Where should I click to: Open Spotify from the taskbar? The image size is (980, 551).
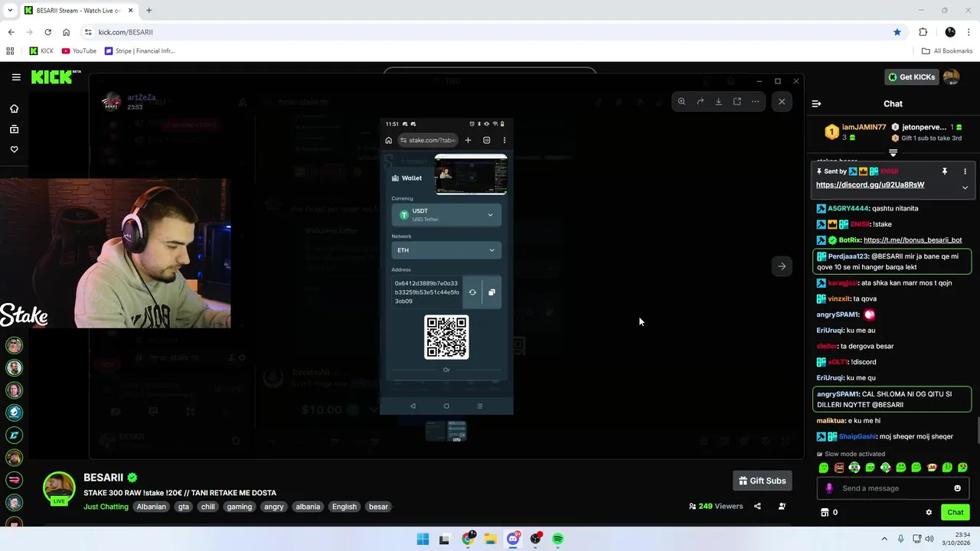[x=558, y=539]
